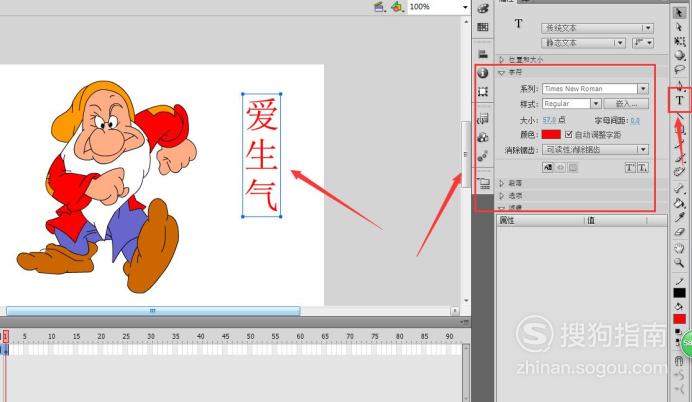
Task: Toggle superscript formatting
Action: (630, 168)
